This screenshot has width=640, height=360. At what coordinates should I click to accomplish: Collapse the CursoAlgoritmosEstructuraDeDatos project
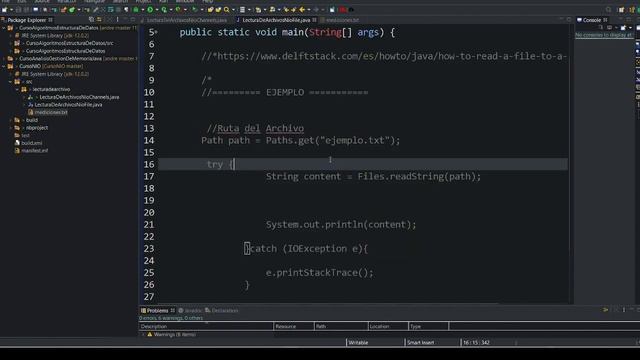[4, 28]
